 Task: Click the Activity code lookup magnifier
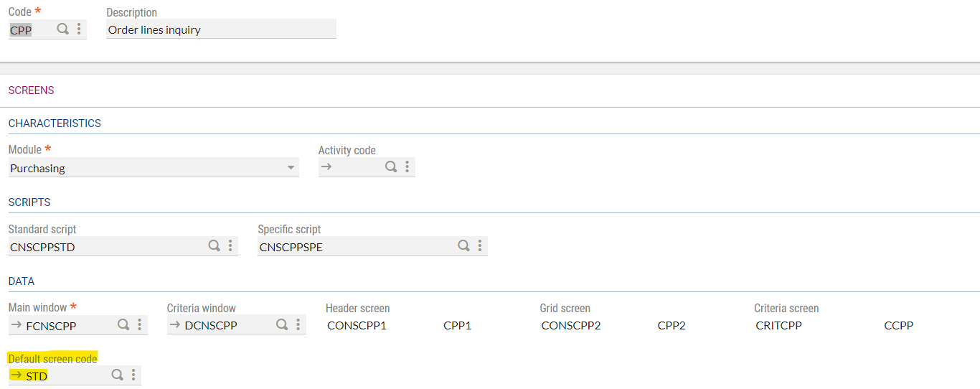[391, 167]
